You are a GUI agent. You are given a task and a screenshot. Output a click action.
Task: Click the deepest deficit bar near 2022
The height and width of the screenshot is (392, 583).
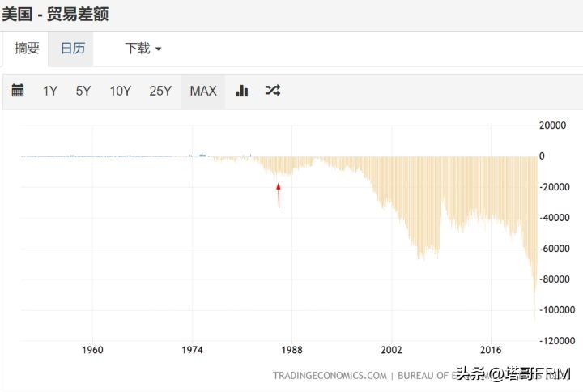(535, 238)
